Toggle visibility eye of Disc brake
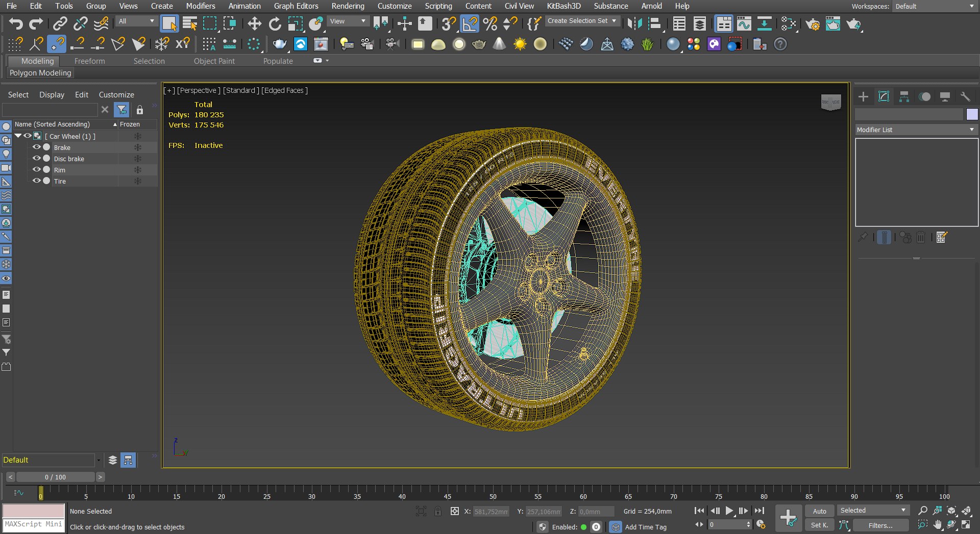The image size is (980, 534). pos(37,158)
